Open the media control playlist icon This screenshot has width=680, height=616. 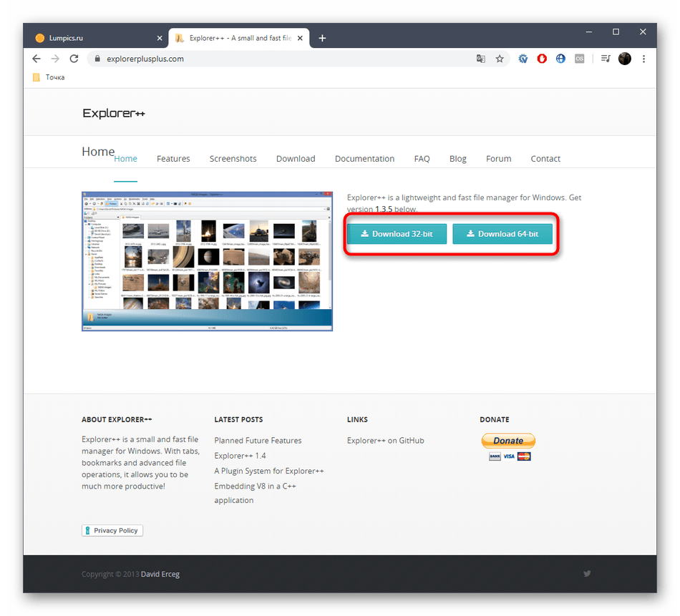coord(606,59)
